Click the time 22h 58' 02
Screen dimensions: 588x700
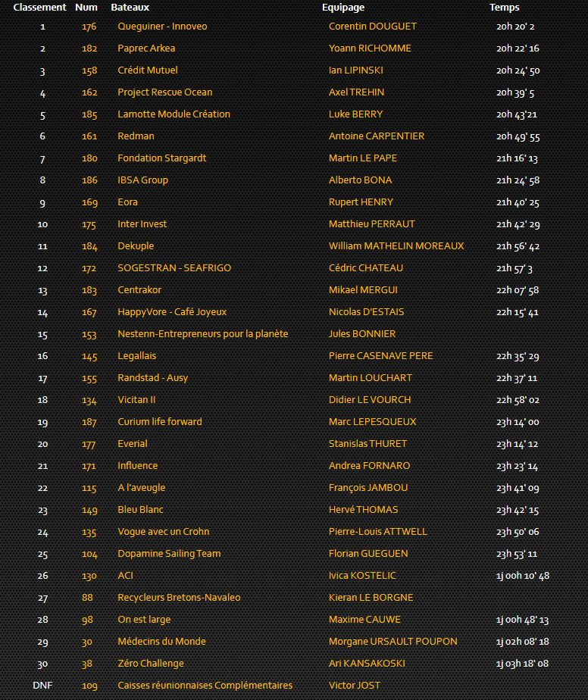pyautogui.click(x=518, y=400)
